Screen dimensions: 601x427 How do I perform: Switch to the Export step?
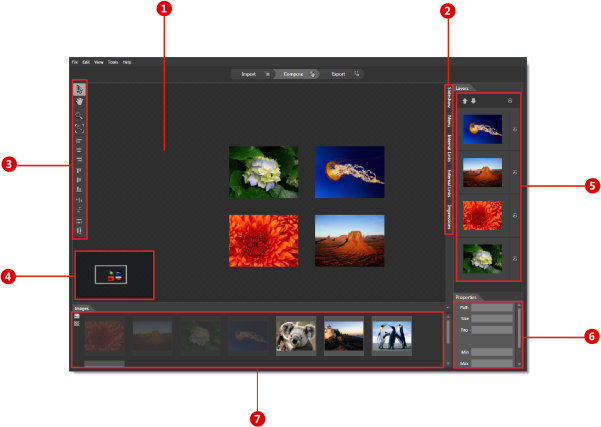point(338,74)
